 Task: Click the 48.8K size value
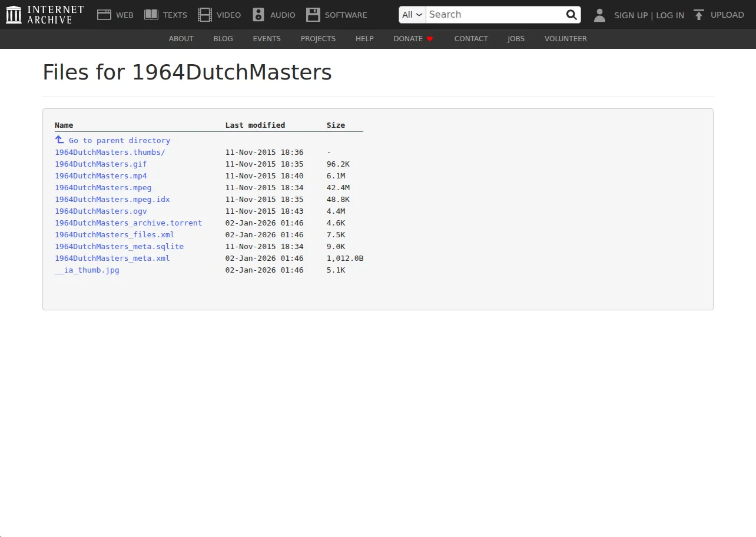(338, 200)
